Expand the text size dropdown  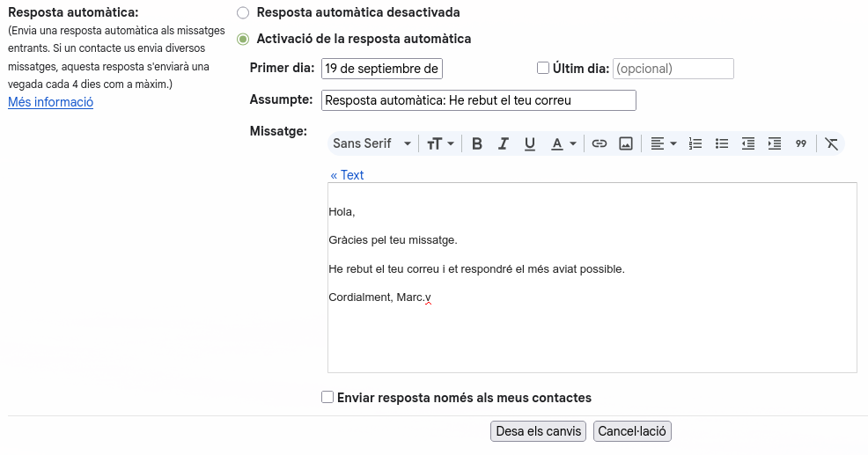pyautogui.click(x=440, y=143)
